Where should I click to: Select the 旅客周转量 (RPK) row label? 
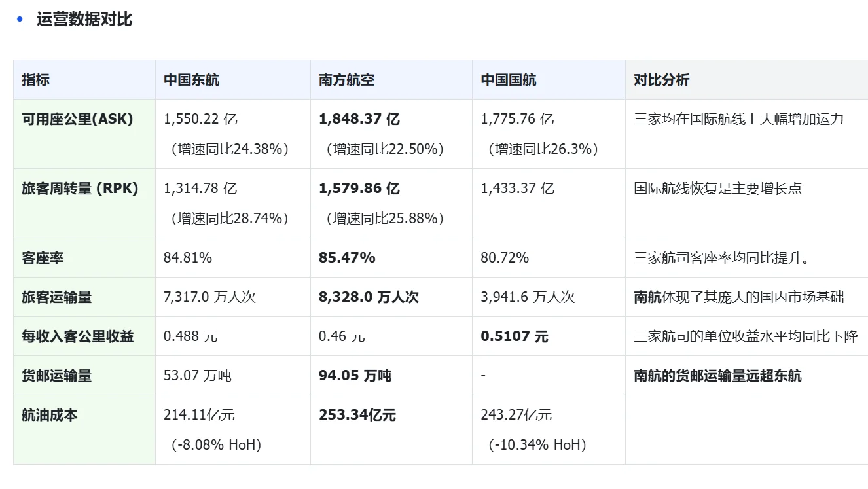(80, 189)
